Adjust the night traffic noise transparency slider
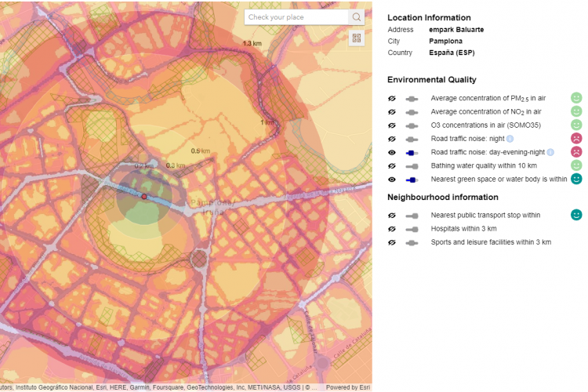The image size is (588, 392). pos(412,140)
